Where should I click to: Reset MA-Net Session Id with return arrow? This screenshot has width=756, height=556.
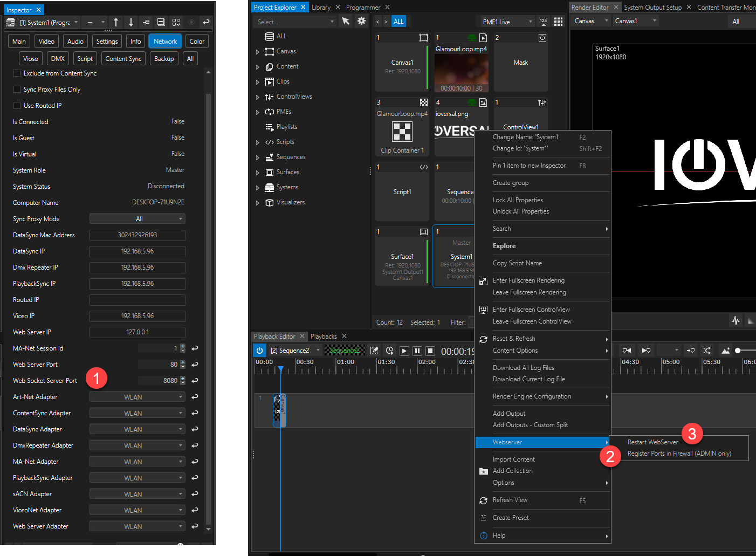pos(195,348)
